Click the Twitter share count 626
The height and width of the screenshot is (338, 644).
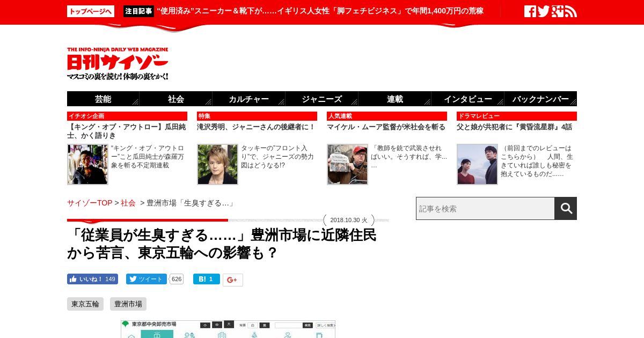pos(177,279)
